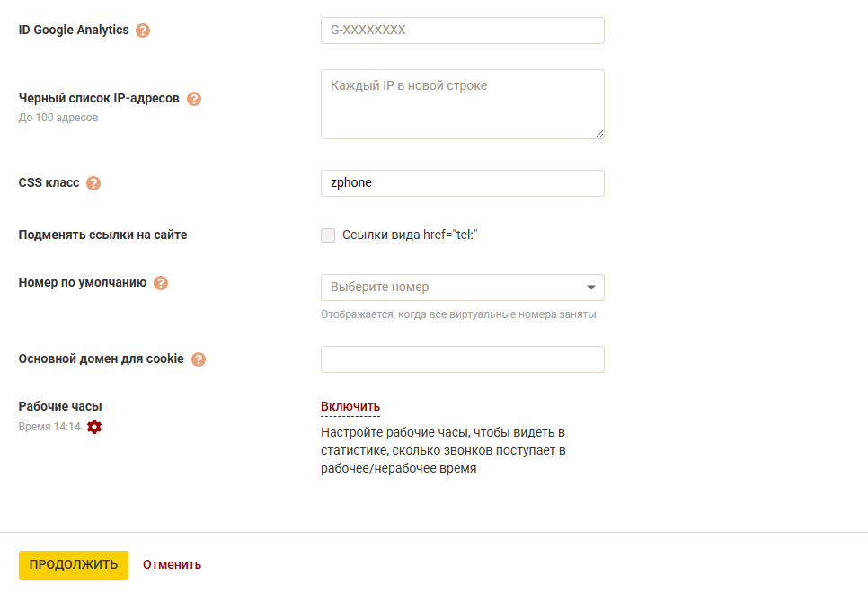Screen dimensions: 868x593
Task: Open the CSS класс help tooltip icon
Action: point(93,183)
